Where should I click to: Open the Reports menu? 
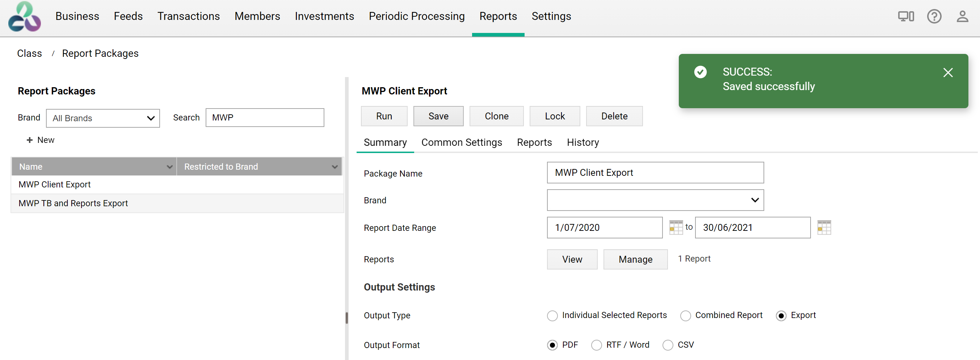[x=498, y=16]
